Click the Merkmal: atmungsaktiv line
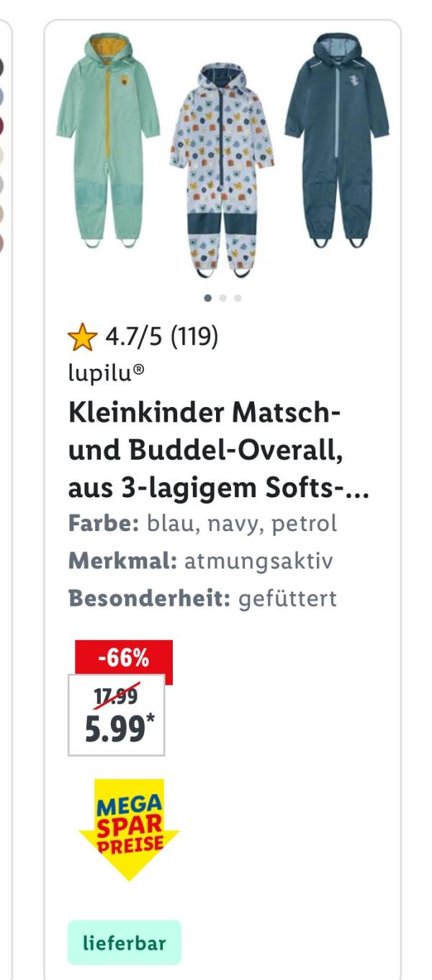Image resolution: width=432 pixels, height=980 pixels. click(200, 561)
